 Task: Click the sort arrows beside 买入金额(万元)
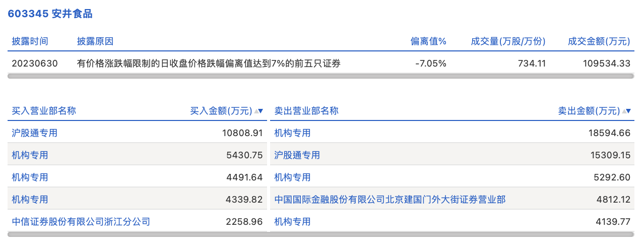[259, 111]
